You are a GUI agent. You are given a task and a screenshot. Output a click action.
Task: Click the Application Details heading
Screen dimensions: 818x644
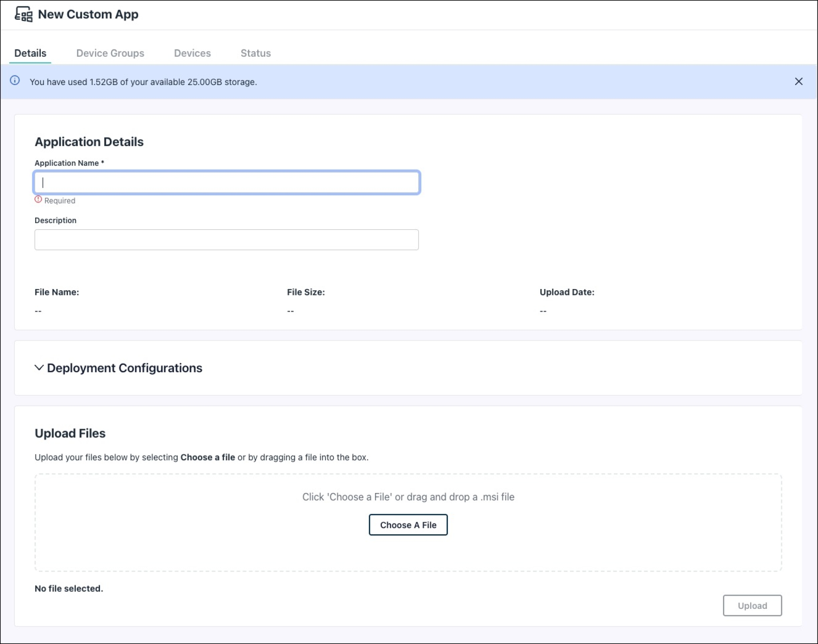(89, 141)
